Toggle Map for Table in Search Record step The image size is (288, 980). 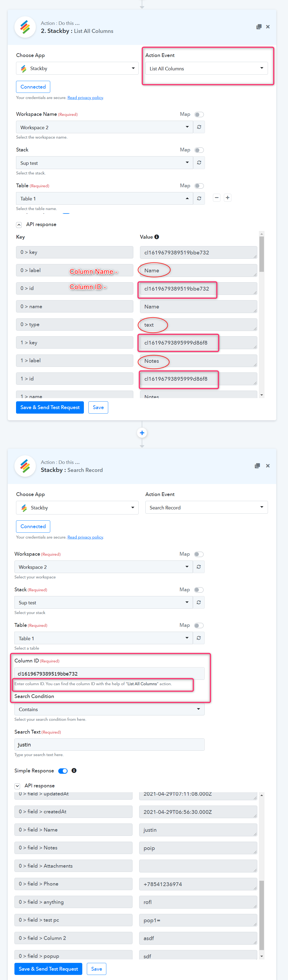[x=199, y=626]
